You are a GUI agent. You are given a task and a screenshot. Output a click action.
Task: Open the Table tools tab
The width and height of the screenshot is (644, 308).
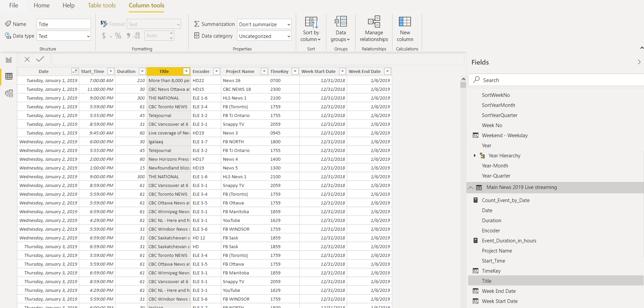tap(102, 5)
